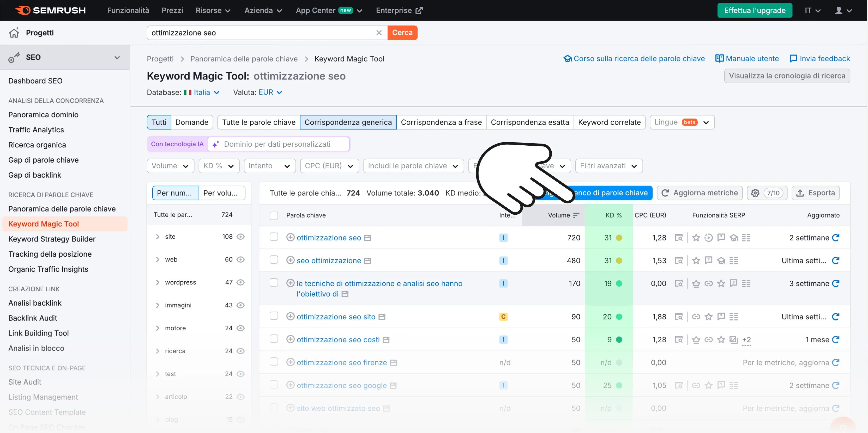Click the informational intent badge for seo ottimizzazione
This screenshot has height=433, width=868.
pos(503,261)
